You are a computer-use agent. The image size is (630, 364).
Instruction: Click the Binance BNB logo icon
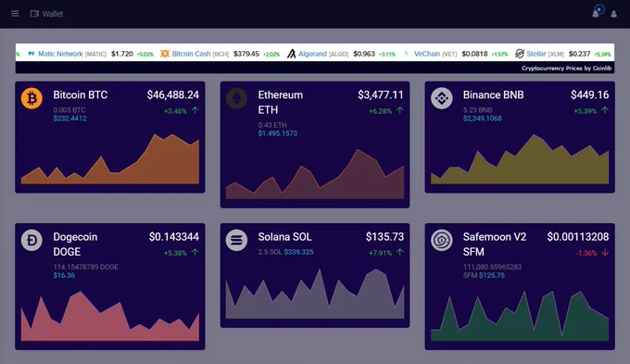click(442, 98)
